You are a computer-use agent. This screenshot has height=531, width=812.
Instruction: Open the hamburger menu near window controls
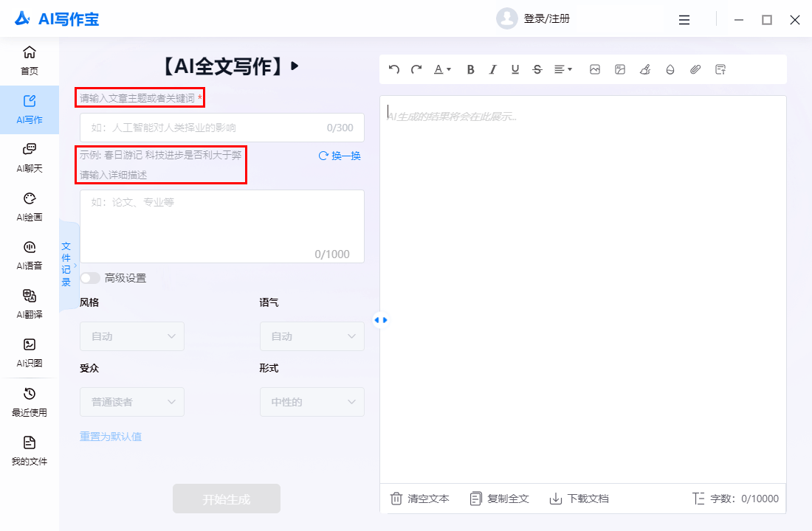tap(684, 20)
